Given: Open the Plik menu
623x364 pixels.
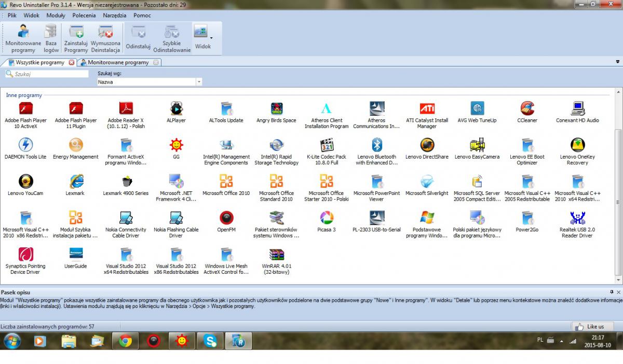Looking at the screenshot, I should [x=12, y=16].
